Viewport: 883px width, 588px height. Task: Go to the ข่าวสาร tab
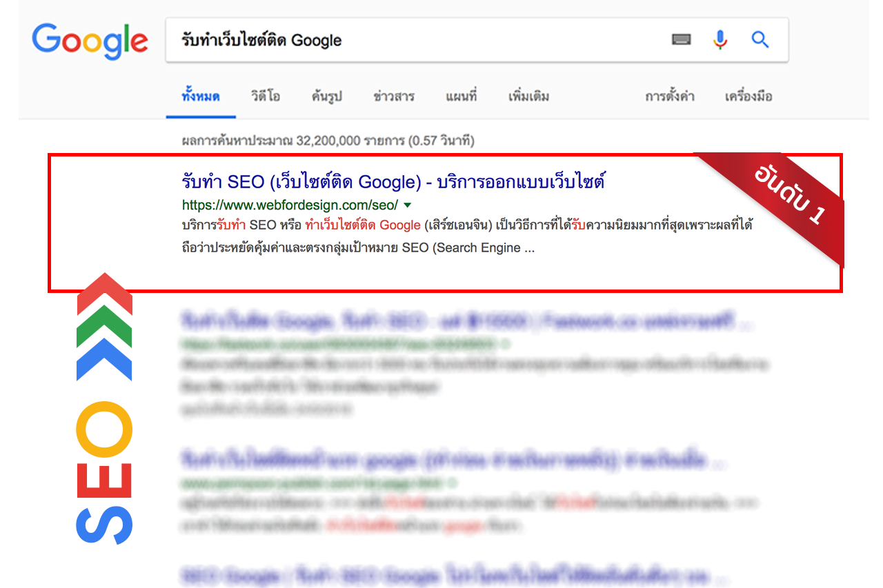point(394,97)
